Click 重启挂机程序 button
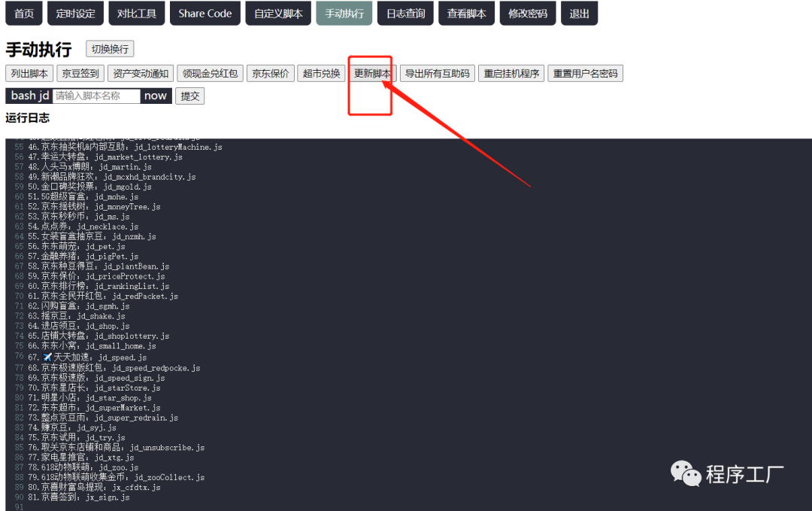 pos(511,74)
